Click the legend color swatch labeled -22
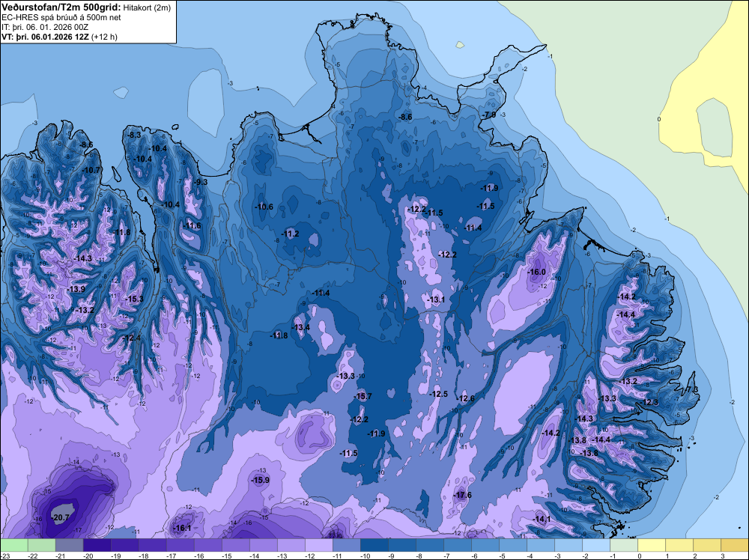The width and height of the screenshot is (749, 560). 42,545
